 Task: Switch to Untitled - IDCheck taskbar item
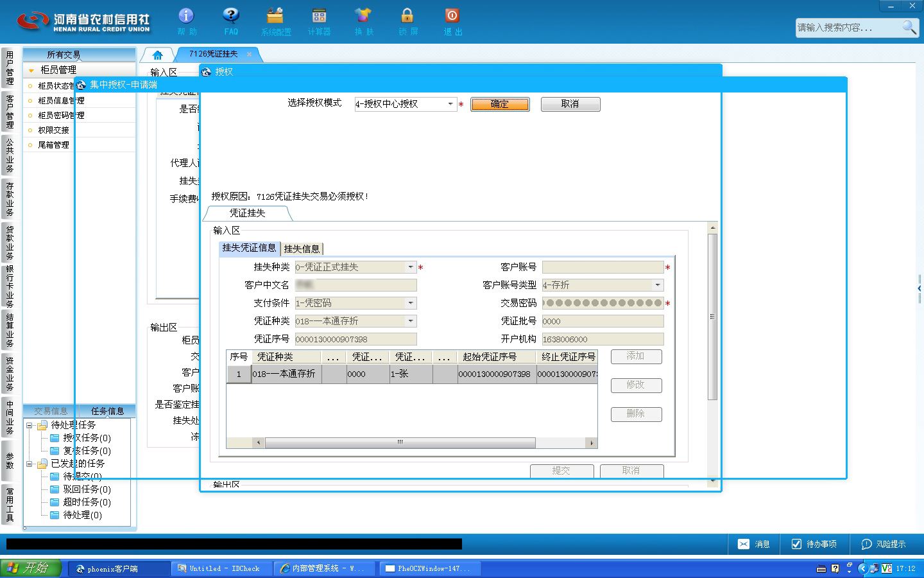pyautogui.click(x=221, y=569)
